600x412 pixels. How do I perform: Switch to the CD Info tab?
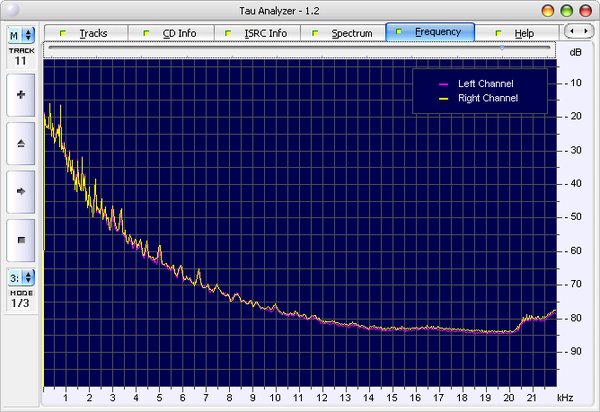pyautogui.click(x=171, y=33)
